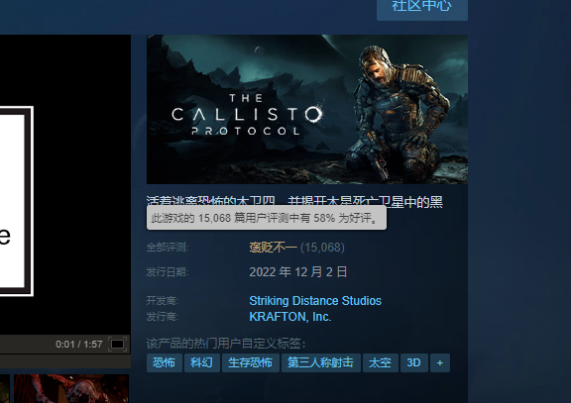Toggle fullscreen on the trailer video
The width and height of the screenshot is (571, 403).
(x=118, y=344)
